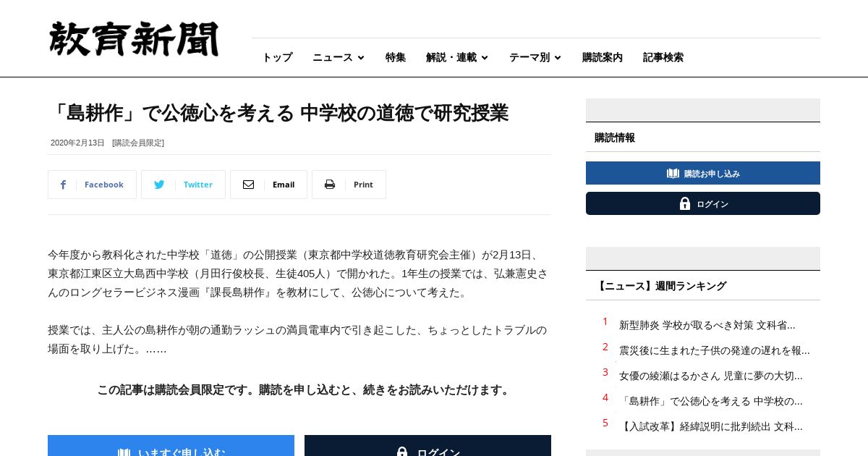Share article via Facebook label

(x=104, y=185)
